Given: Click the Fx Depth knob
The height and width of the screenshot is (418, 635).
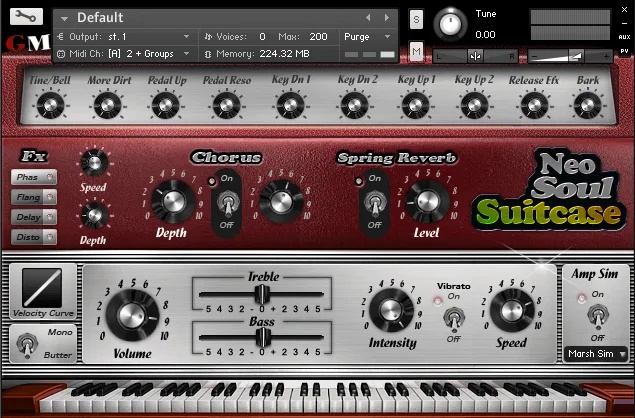Looking at the screenshot, I should (x=94, y=215).
